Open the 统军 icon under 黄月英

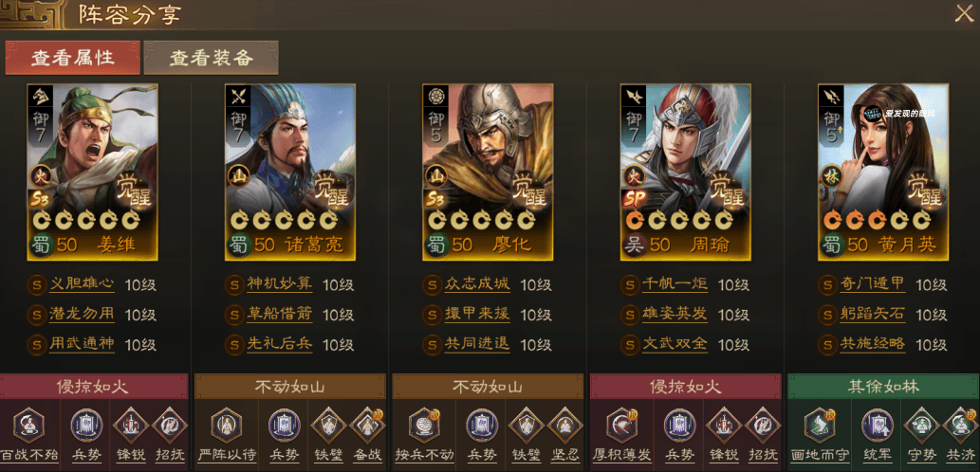pos(878,426)
